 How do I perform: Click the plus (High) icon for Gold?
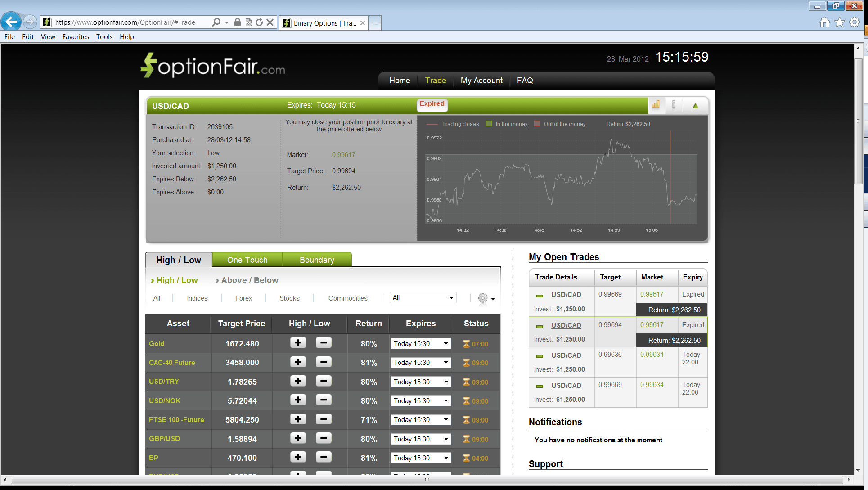point(297,342)
